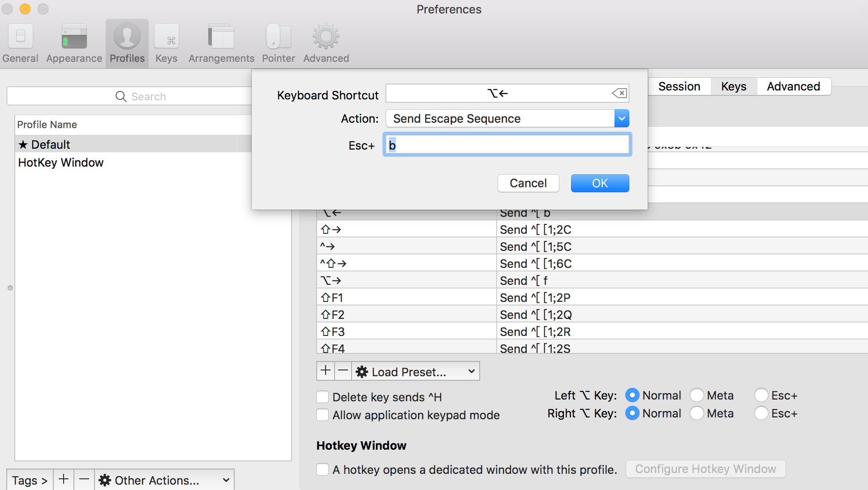Screen dimensions: 868x490
Task: Click the Profile Name column header
Action: (x=133, y=125)
